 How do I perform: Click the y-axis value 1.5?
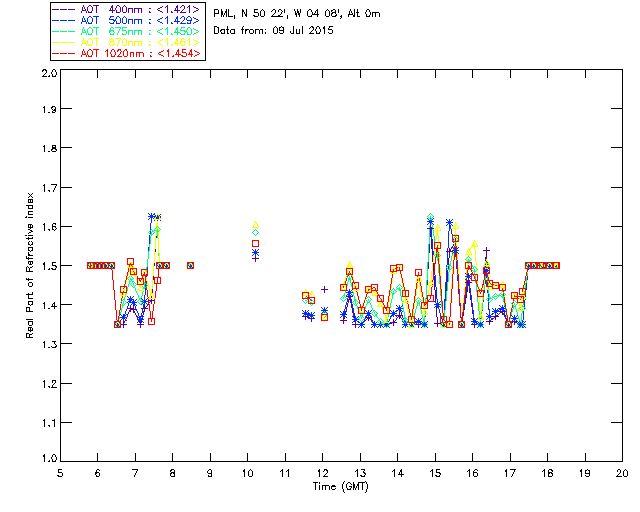coord(49,266)
